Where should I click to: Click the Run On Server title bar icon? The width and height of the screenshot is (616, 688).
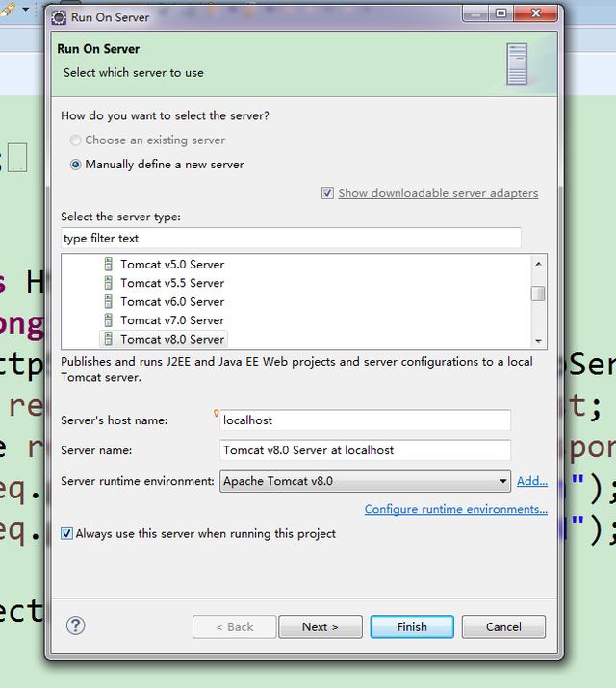tap(59, 17)
